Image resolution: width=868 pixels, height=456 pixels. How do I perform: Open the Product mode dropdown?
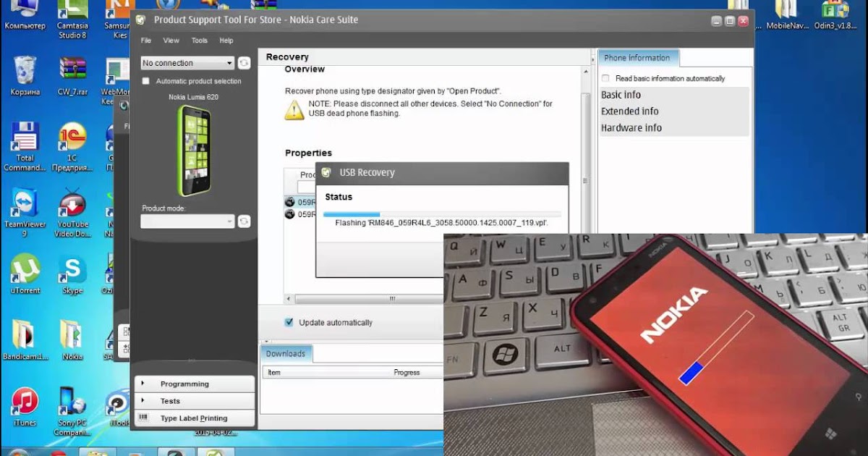click(188, 221)
